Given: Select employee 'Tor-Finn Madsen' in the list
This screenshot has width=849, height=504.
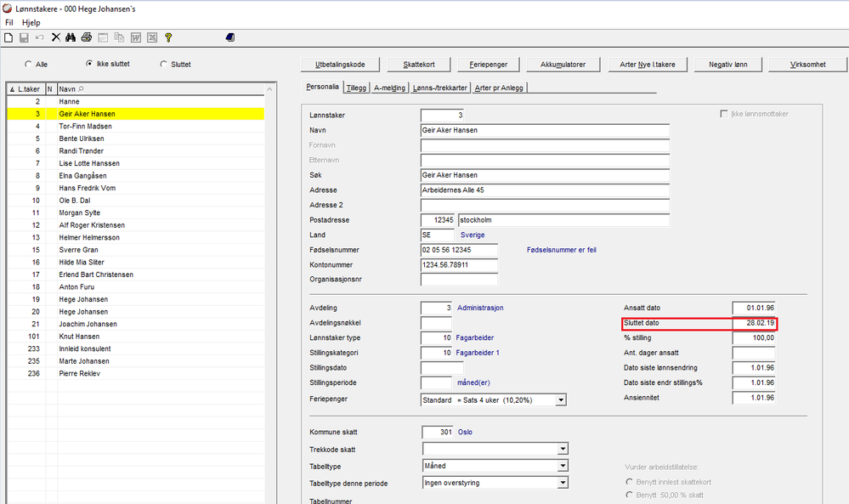Looking at the screenshot, I should point(135,126).
